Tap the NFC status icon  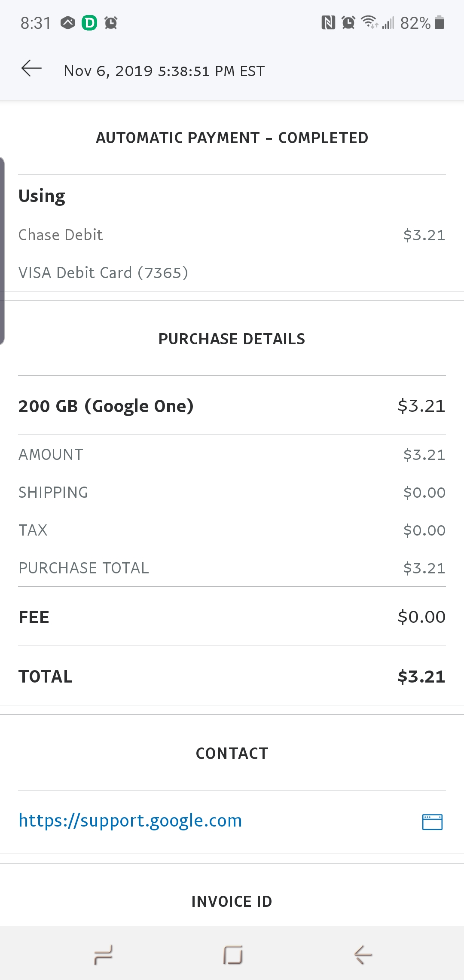coord(328,22)
